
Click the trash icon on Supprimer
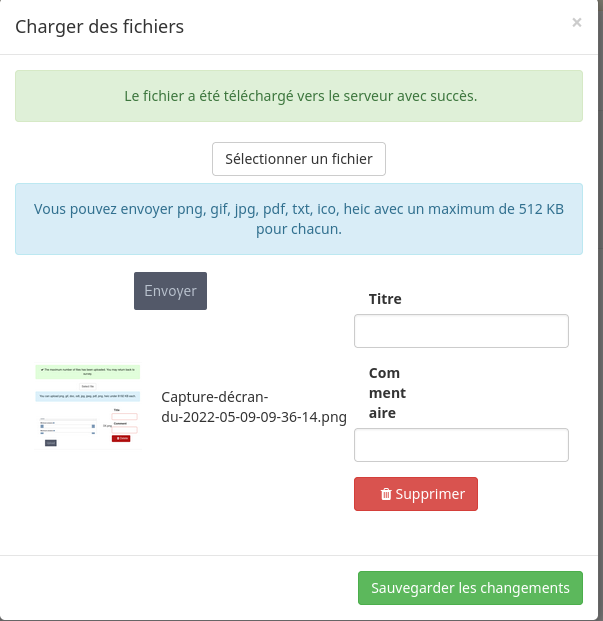(385, 494)
